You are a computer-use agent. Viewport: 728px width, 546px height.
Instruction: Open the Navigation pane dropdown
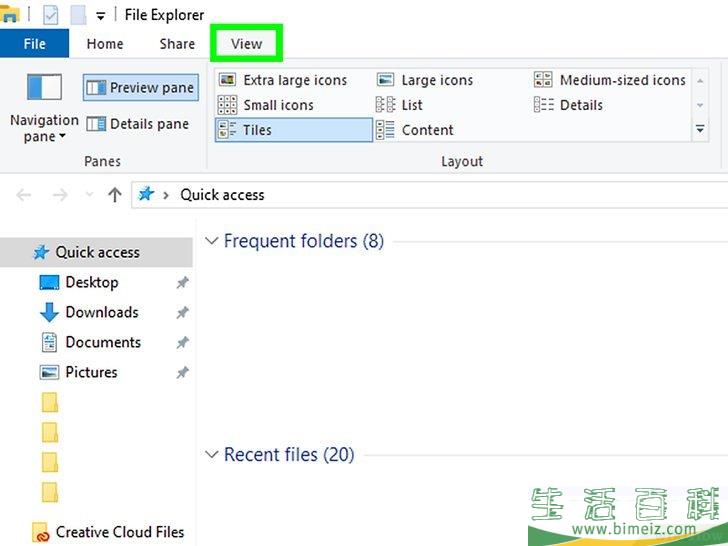[x=44, y=128]
